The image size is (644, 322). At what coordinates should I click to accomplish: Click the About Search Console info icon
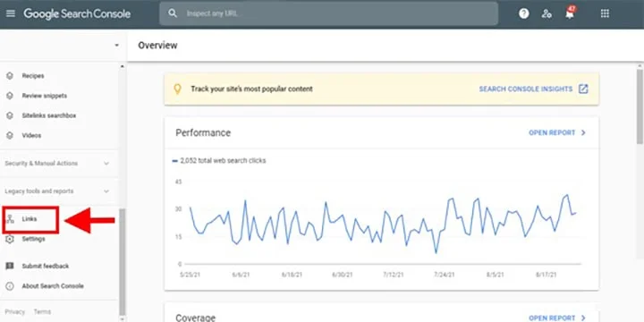(10, 286)
